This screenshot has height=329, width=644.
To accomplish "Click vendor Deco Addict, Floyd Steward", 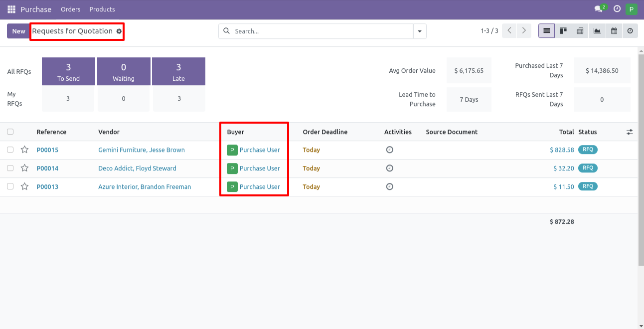I will 137,168.
